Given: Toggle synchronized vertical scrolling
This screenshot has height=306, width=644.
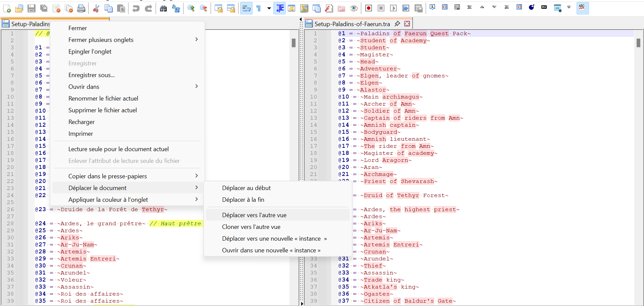Looking at the screenshot, I should click(218, 8).
